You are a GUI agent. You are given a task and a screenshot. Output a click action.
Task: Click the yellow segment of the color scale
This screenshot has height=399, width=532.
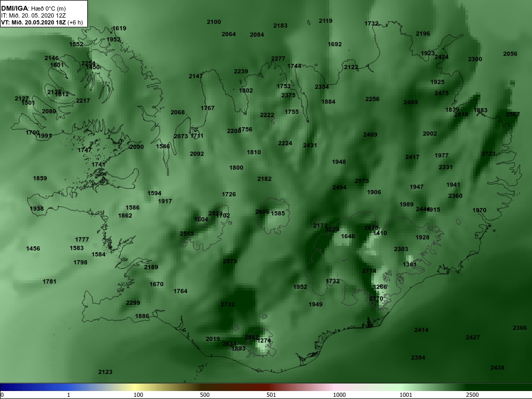(x=136, y=387)
